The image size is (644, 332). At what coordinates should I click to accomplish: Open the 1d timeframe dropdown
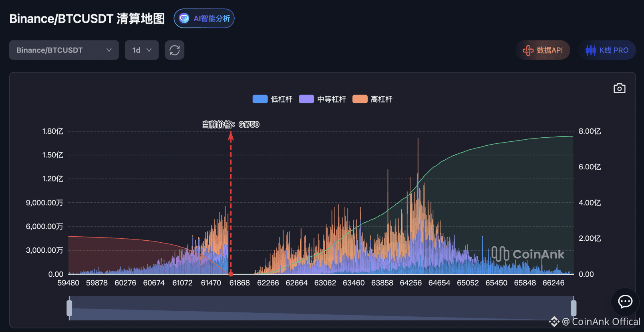[142, 50]
